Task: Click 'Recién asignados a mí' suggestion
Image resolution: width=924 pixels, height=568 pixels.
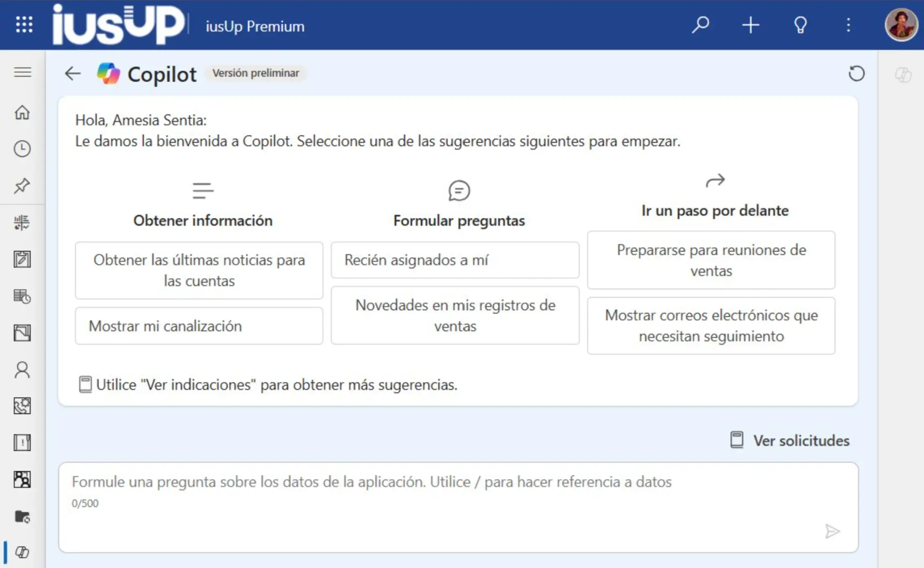Action: (455, 260)
